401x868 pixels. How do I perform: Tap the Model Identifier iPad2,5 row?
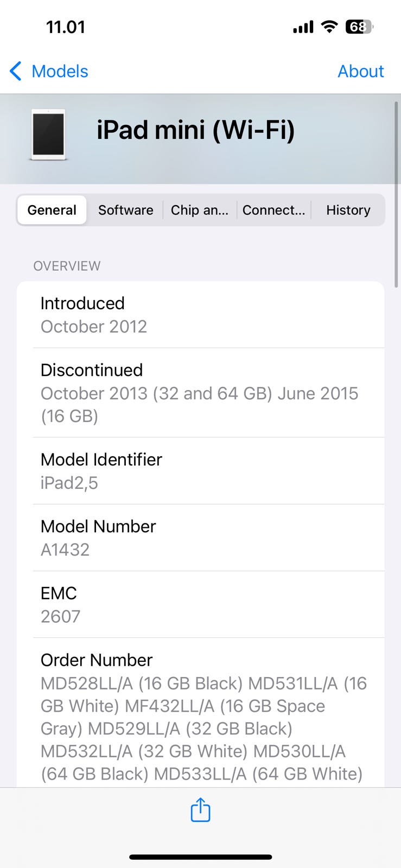point(200,471)
